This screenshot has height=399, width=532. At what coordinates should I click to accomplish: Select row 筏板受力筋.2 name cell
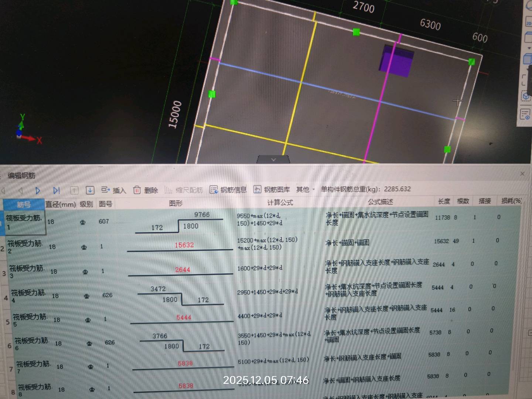[x=26, y=247]
